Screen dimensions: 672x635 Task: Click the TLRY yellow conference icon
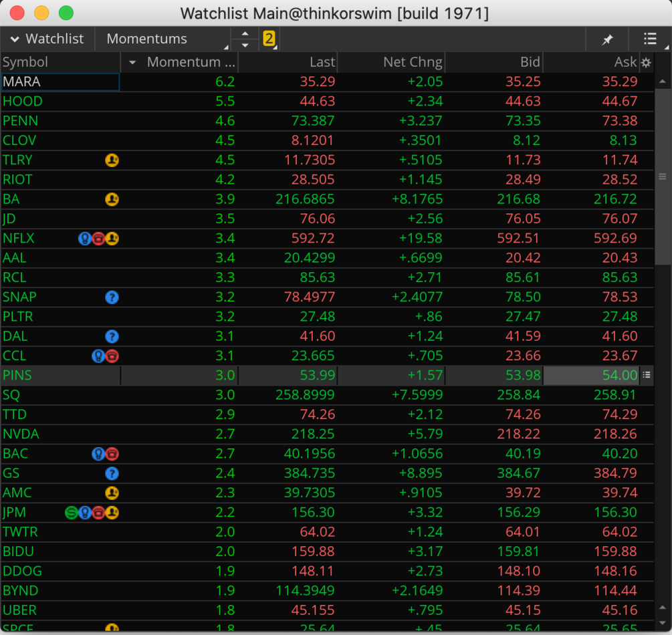pyautogui.click(x=112, y=160)
